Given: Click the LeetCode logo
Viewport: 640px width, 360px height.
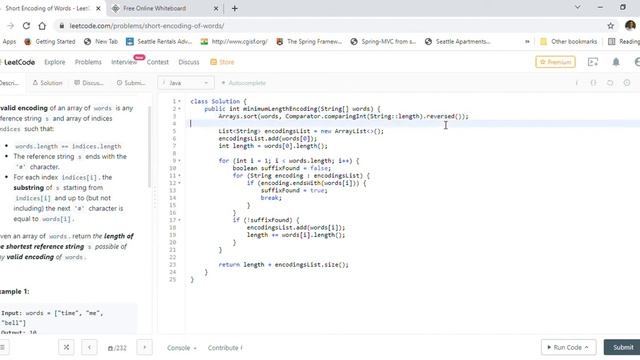Looking at the screenshot, I should tap(17, 62).
